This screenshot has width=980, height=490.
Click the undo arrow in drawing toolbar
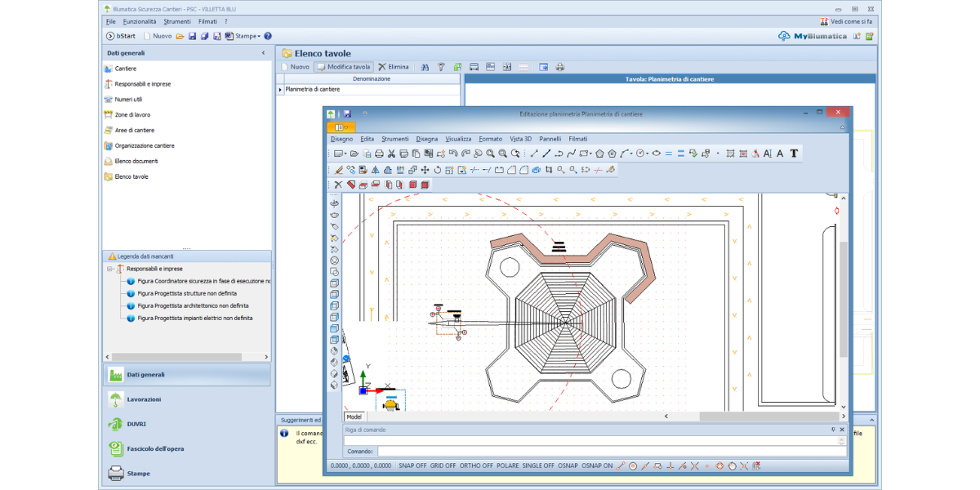click(453, 154)
